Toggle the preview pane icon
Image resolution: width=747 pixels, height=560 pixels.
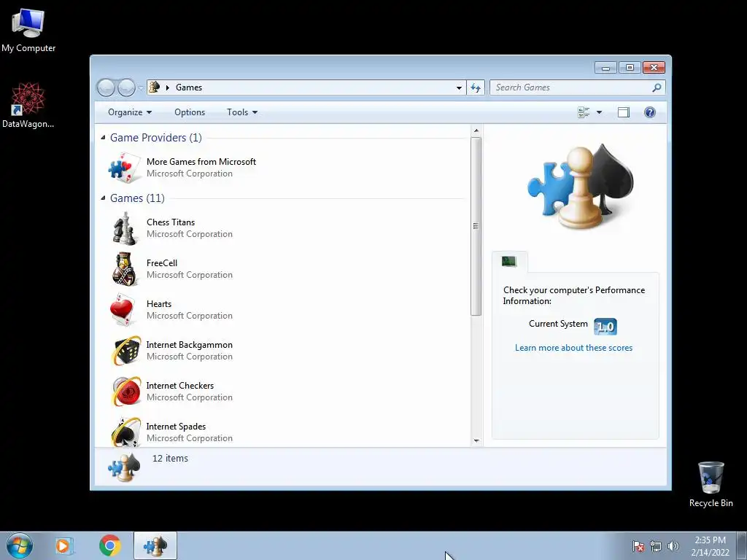[x=624, y=112]
